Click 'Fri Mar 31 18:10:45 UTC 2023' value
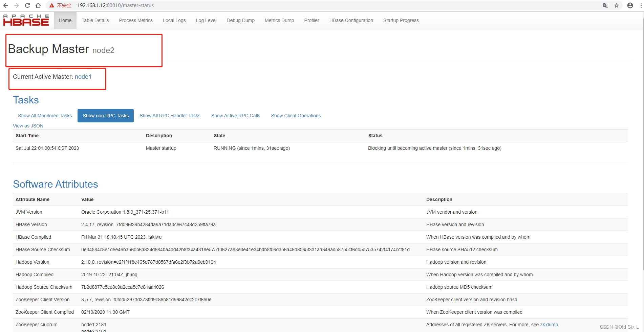 coord(121,237)
